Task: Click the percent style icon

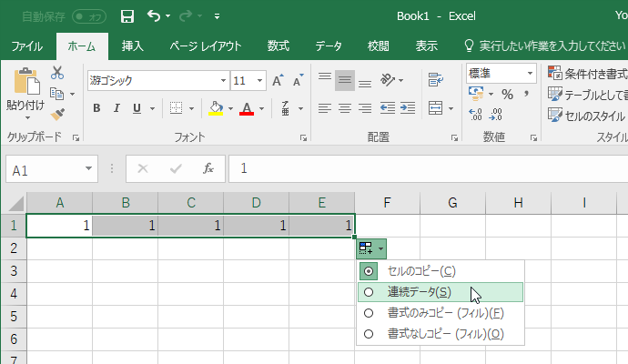Action: [507, 94]
